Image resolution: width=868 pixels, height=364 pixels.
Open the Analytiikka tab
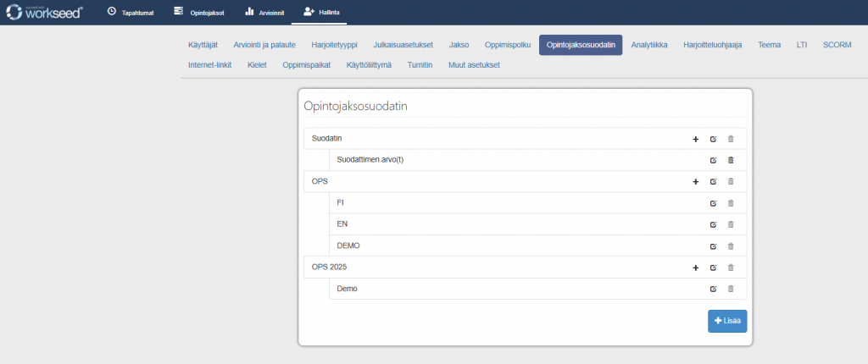click(x=650, y=45)
